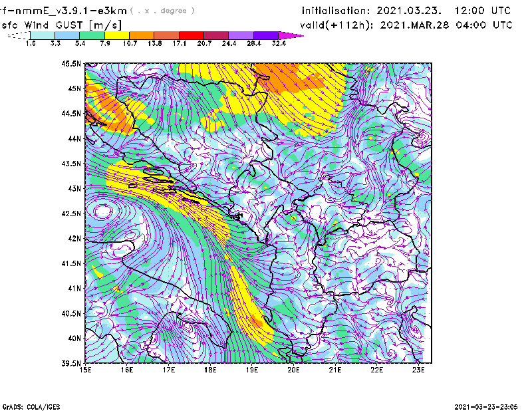The width and height of the screenshot is (532, 411).
Task: Click the 40.5N latitude label
Action: (71, 314)
